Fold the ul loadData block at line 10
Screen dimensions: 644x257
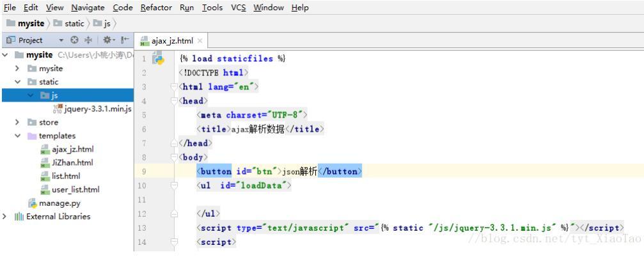click(x=174, y=185)
